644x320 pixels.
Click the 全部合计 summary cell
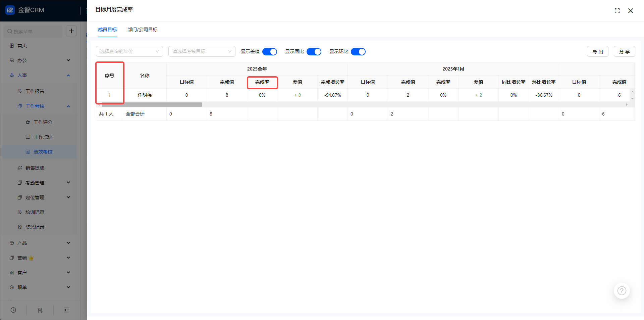(x=145, y=114)
